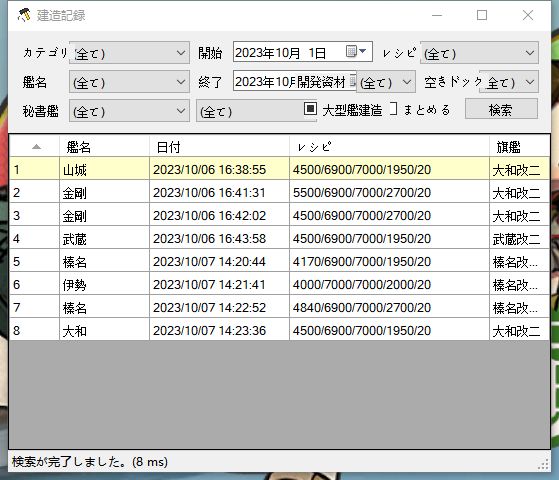This screenshot has height=480, width=559.
Task: Click the 検索 search button
Action: tap(501, 109)
